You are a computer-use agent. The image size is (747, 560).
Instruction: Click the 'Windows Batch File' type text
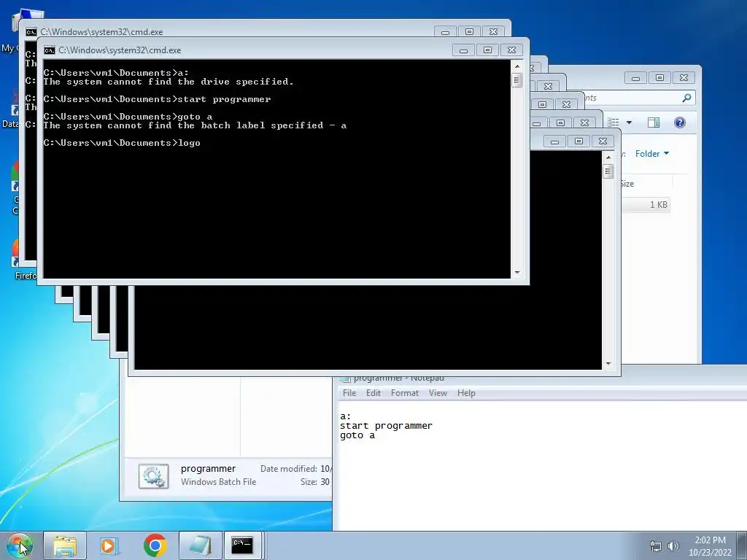(x=218, y=481)
